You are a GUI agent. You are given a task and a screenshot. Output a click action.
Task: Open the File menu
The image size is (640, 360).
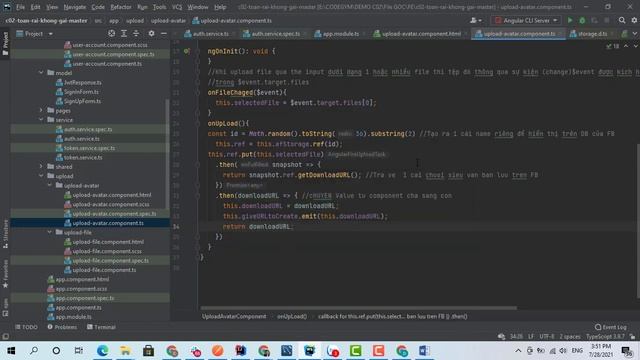(20, 7)
